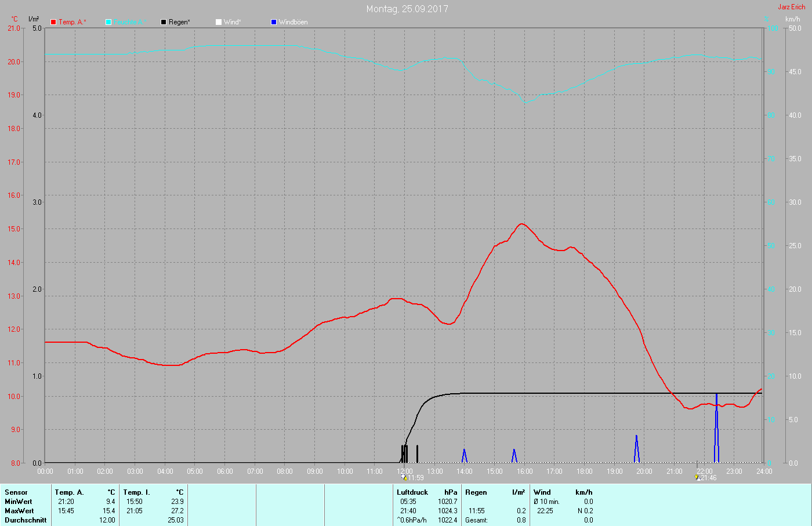Viewport: 812px width, 526px height.
Task: Click the Gesamt rain total label
Action: coord(476,520)
